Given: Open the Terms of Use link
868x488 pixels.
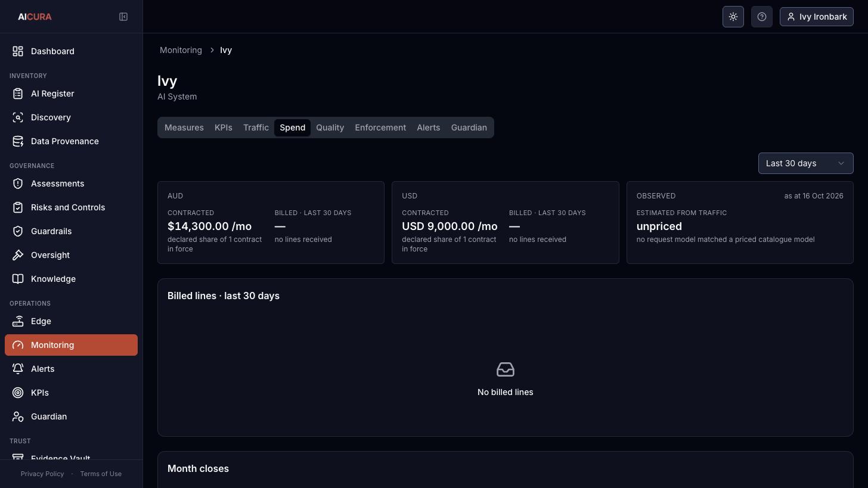Looking at the screenshot, I should point(101,474).
